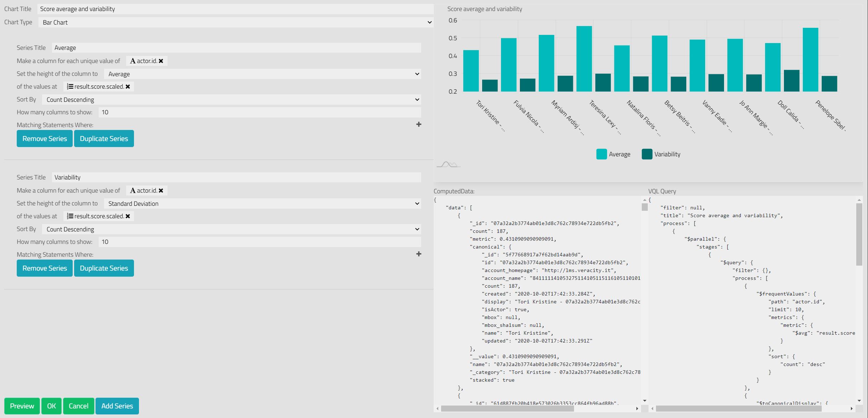Remove result.score.scaled from Average series
868x418 pixels.
[x=128, y=87]
